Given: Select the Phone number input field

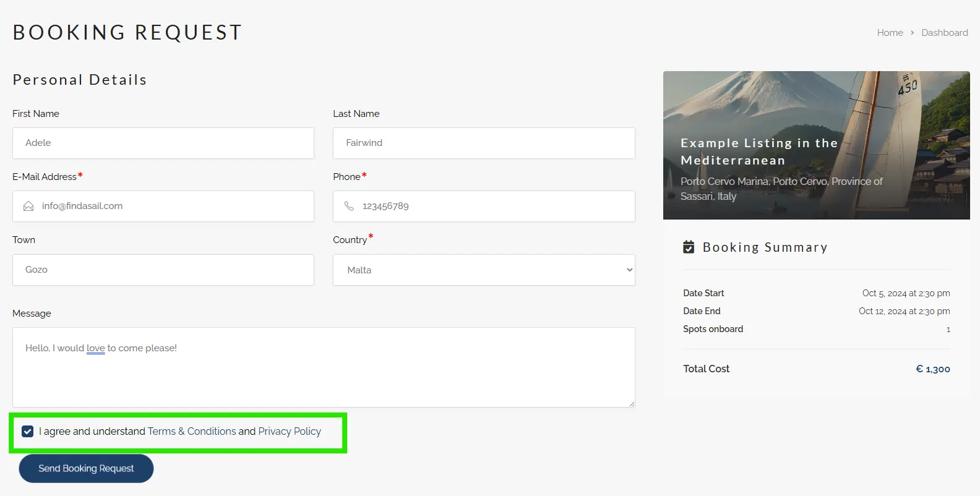Looking at the screenshot, I should point(495,207).
